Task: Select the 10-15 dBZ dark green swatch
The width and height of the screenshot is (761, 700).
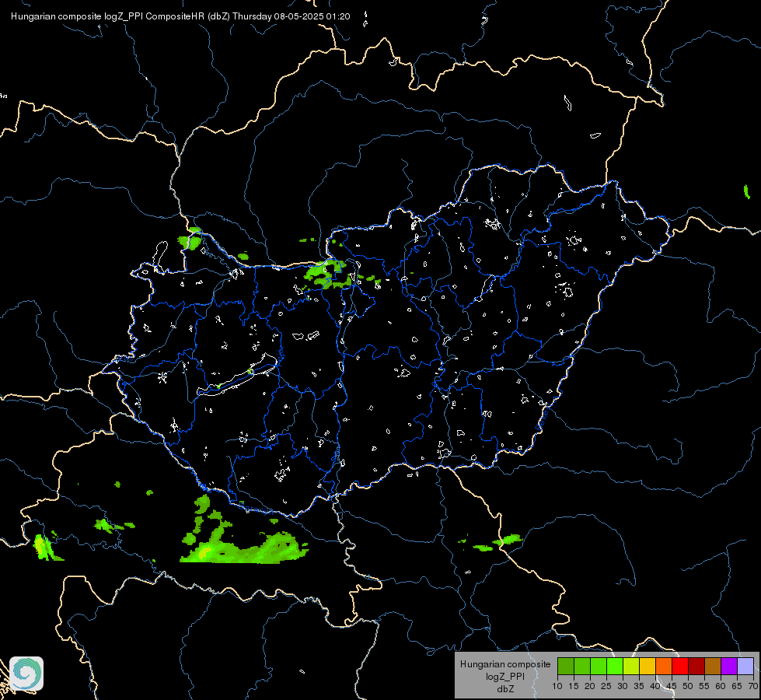Action: pos(566,666)
